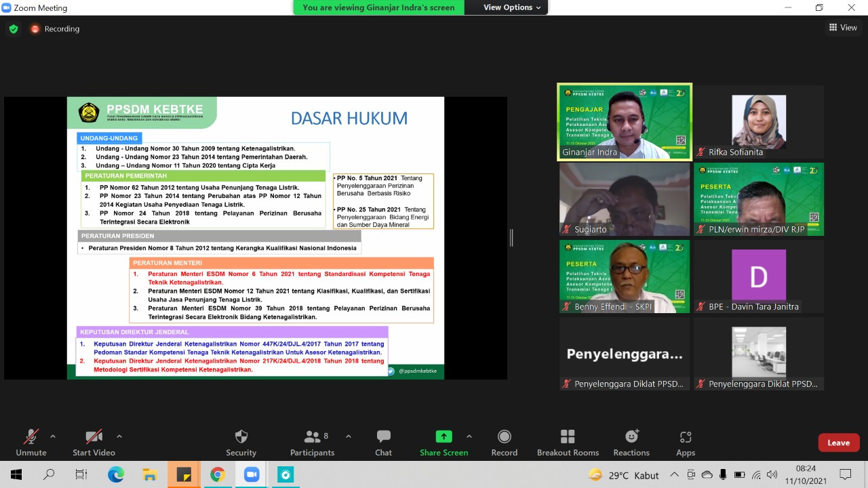
Task: Open Google Chrome from the taskbar
Action: [217, 474]
